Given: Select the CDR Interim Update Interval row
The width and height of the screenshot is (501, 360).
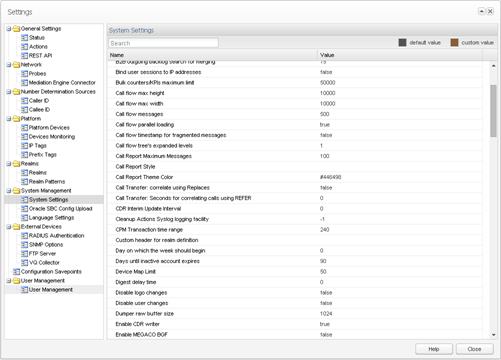Looking at the screenshot, I should tap(295, 209).
